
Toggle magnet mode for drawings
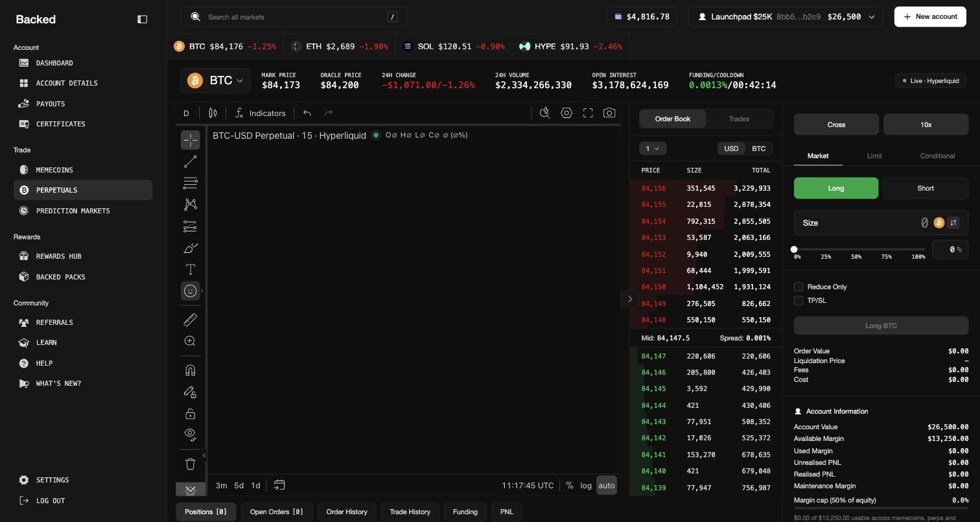(190, 370)
